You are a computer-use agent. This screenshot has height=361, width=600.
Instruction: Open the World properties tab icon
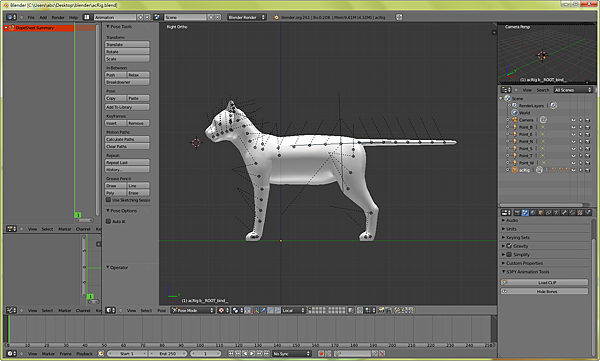(533, 212)
